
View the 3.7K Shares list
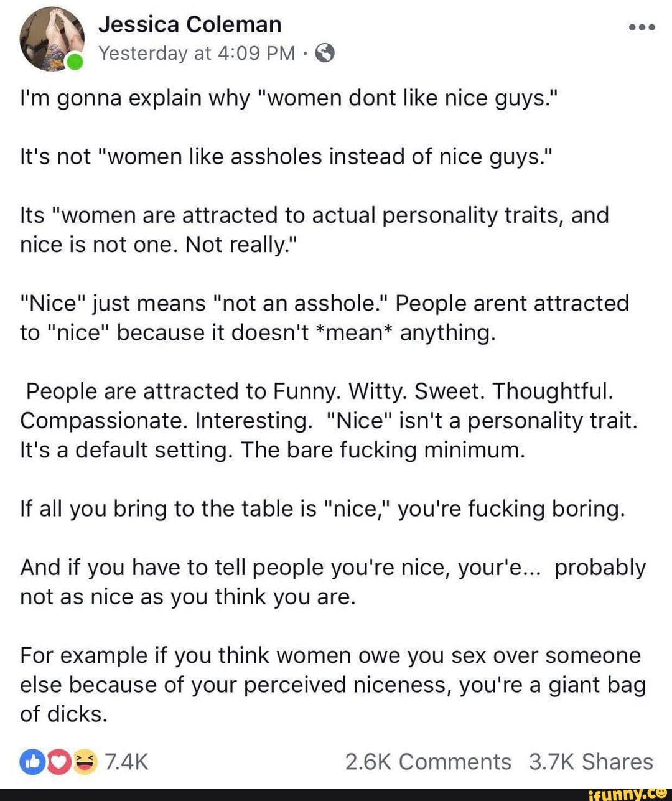[x=590, y=761]
